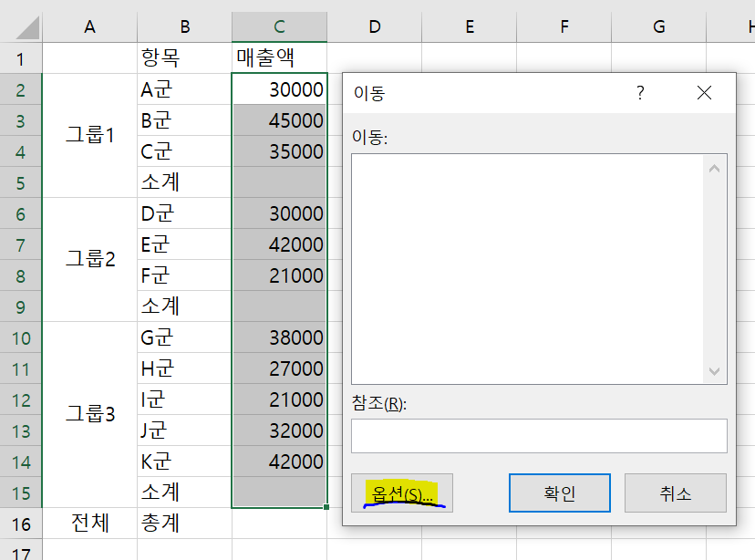Confirm with the 확인 button
The width and height of the screenshot is (755, 560).
click(x=560, y=493)
